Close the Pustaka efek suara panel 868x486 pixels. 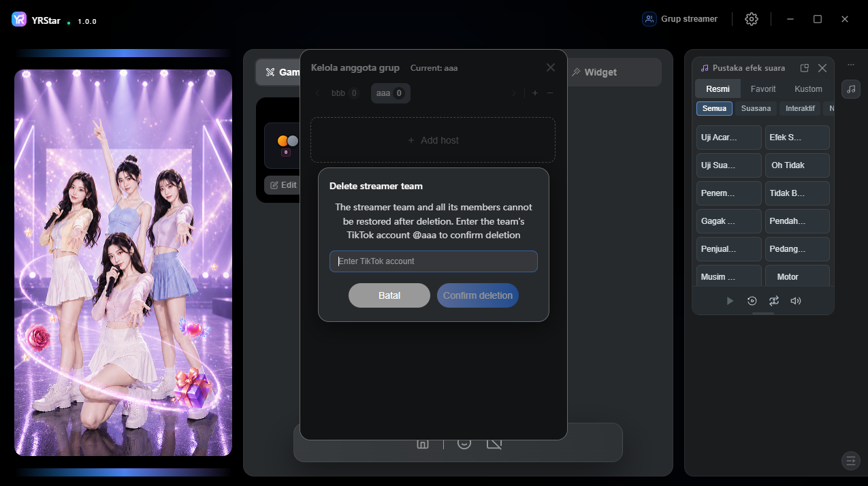[x=822, y=68]
